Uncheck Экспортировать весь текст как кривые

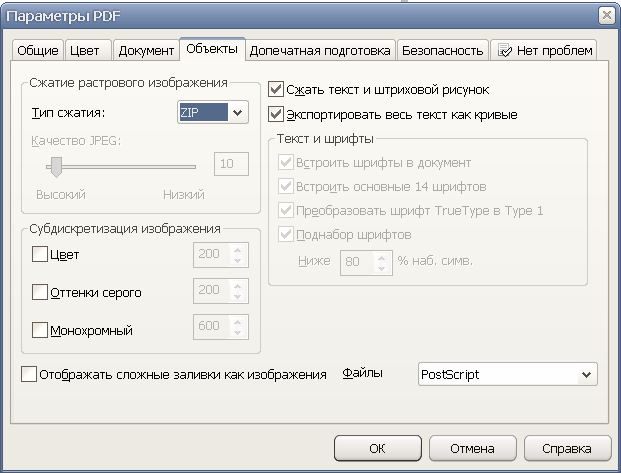pos(277,115)
